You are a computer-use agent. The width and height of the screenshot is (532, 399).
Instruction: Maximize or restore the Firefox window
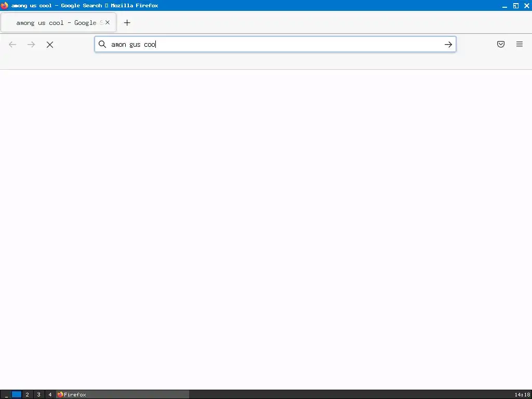tap(516, 6)
